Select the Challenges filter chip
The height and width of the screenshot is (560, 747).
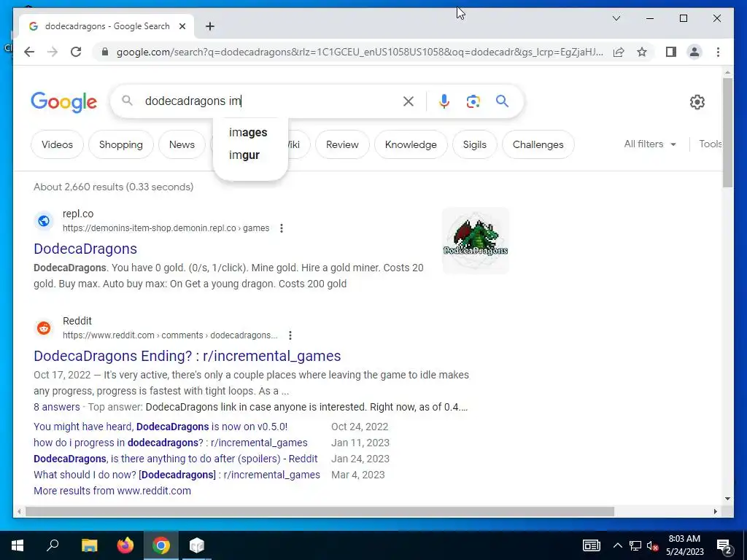click(x=538, y=144)
